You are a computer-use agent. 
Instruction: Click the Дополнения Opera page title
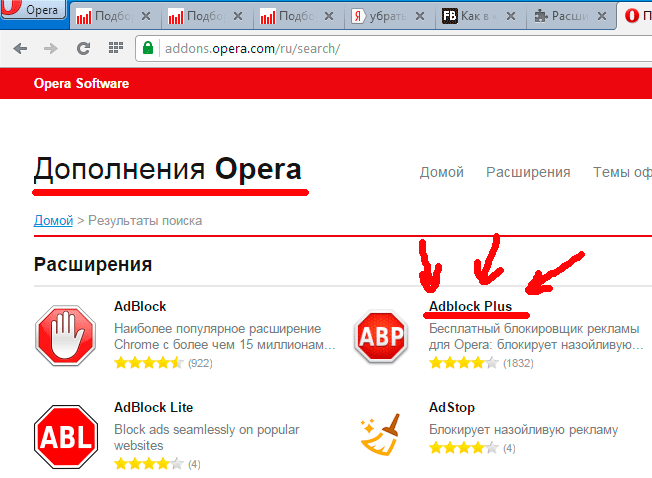pyautogui.click(x=168, y=169)
